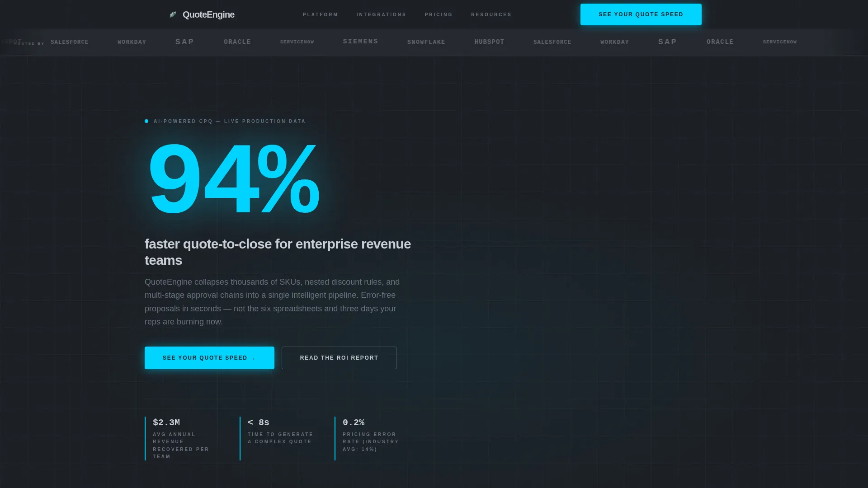
Task: Click the first SALESFORCE logo in the ticker
Action: 70,42
